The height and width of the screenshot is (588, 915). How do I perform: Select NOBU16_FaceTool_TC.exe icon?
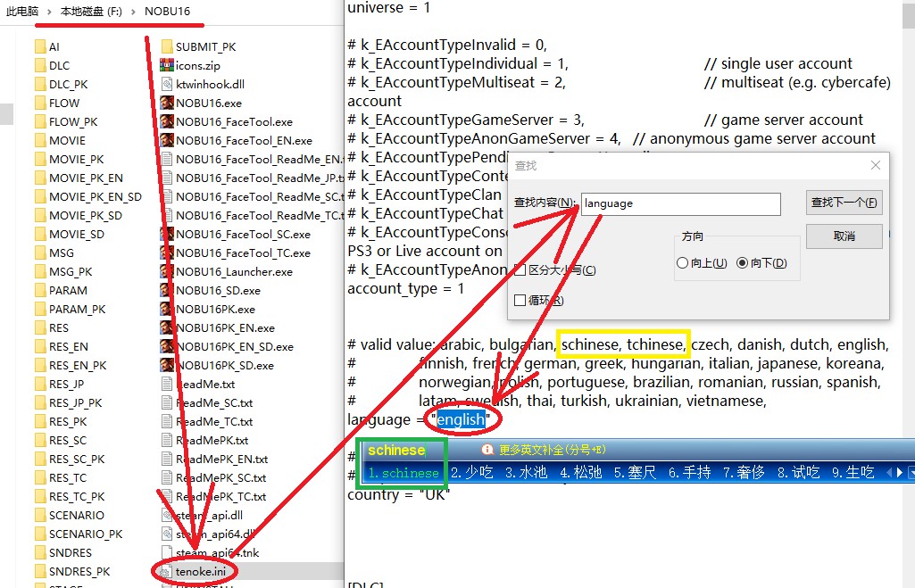167,253
